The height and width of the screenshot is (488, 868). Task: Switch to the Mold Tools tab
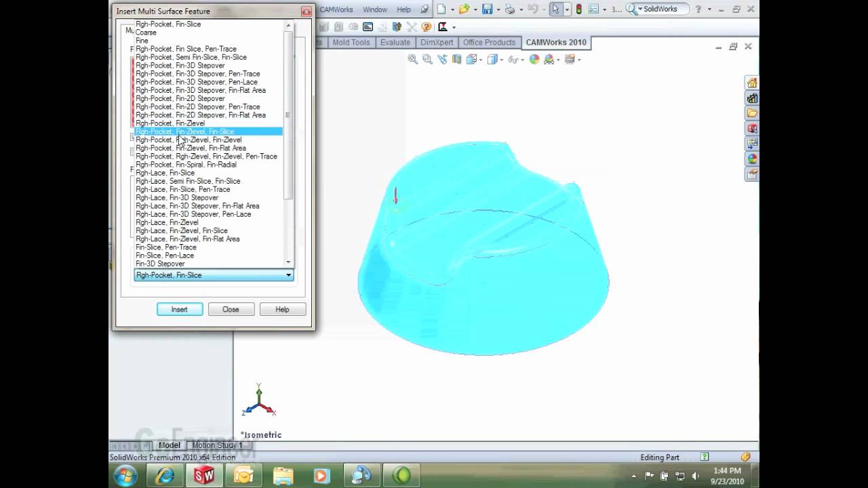point(351,42)
